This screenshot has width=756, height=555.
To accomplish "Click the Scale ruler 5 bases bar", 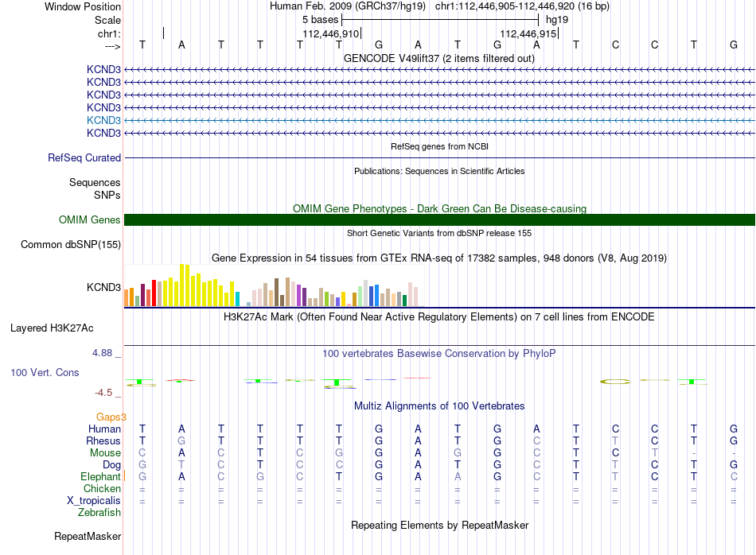I will click(x=440, y=20).
